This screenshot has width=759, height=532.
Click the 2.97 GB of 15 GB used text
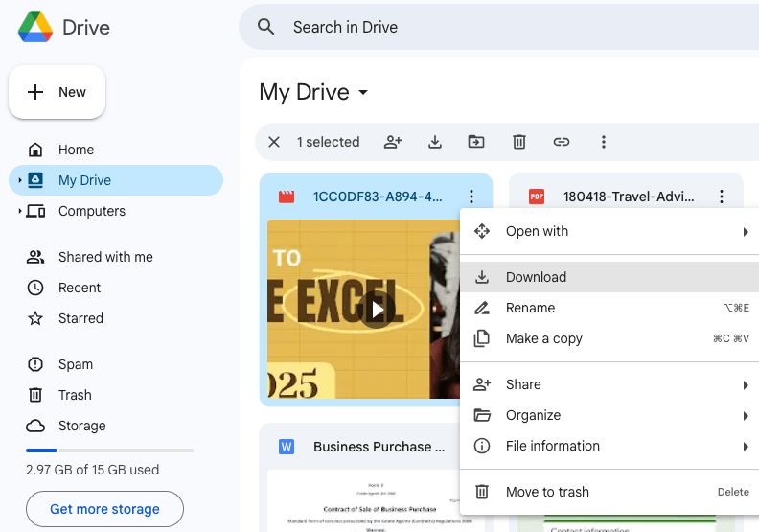click(92, 470)
